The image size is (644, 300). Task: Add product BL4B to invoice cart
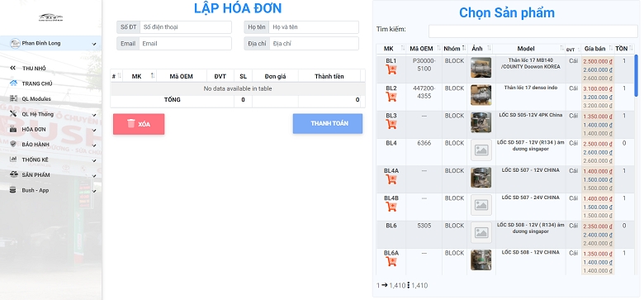coord(391,207)
